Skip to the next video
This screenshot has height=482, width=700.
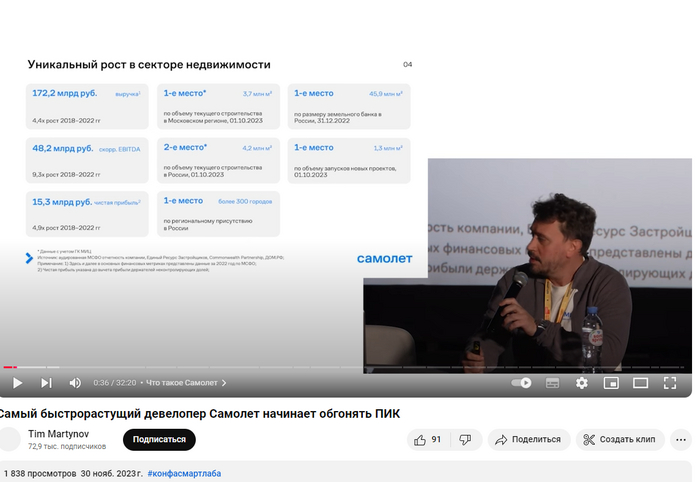pos(46,383)
